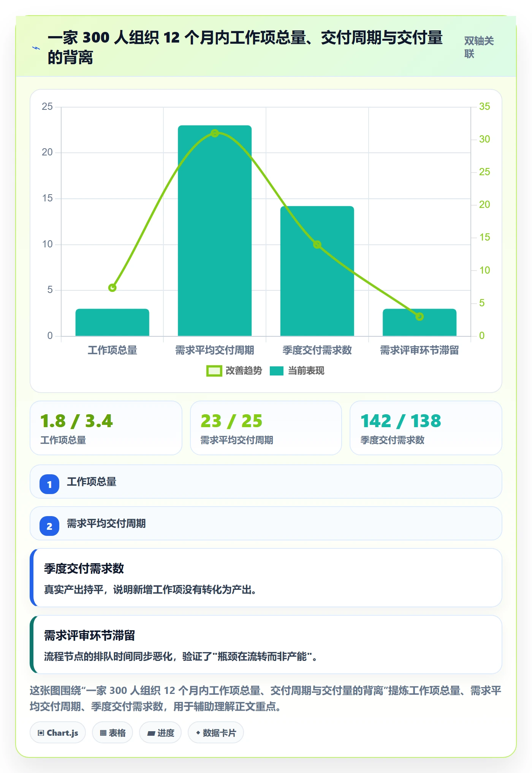
Task: Toggle the 当前表现 legend entry
Action: (297, 371)
